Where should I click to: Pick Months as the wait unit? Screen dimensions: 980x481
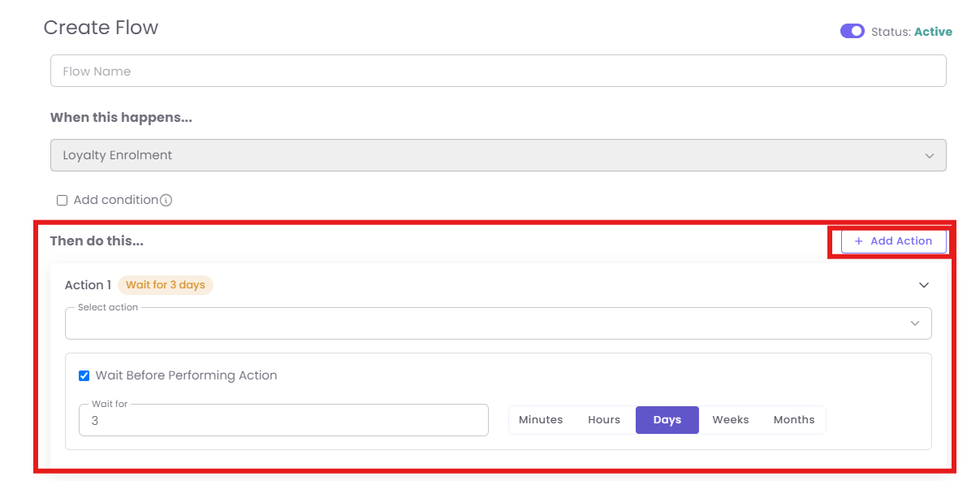[x=793, y=420]
